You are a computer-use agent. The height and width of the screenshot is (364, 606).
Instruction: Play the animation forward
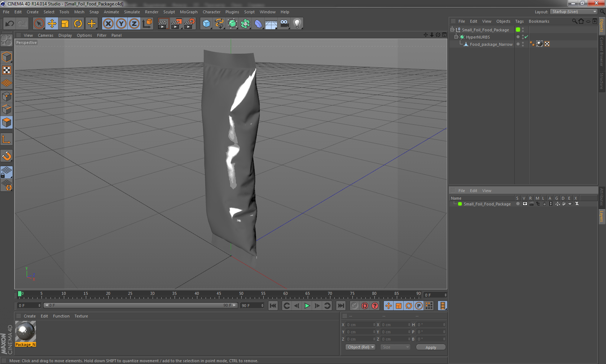tap(307, 306)
